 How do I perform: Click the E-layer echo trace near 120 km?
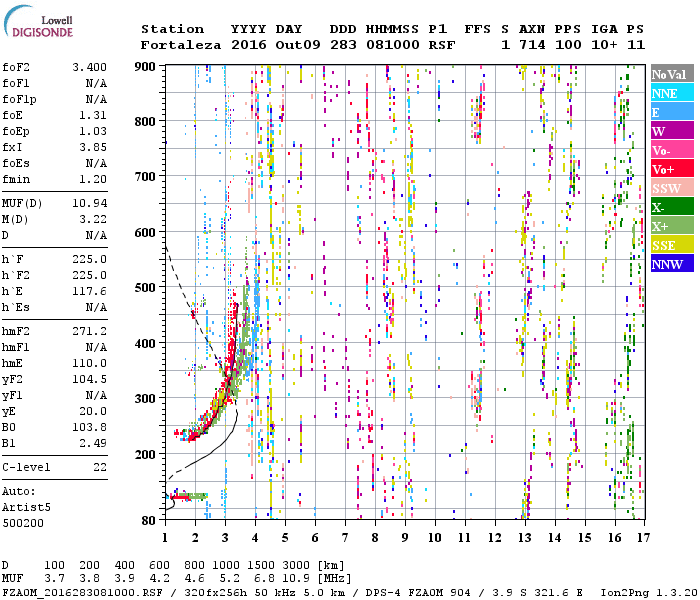(x=188, y=496)
